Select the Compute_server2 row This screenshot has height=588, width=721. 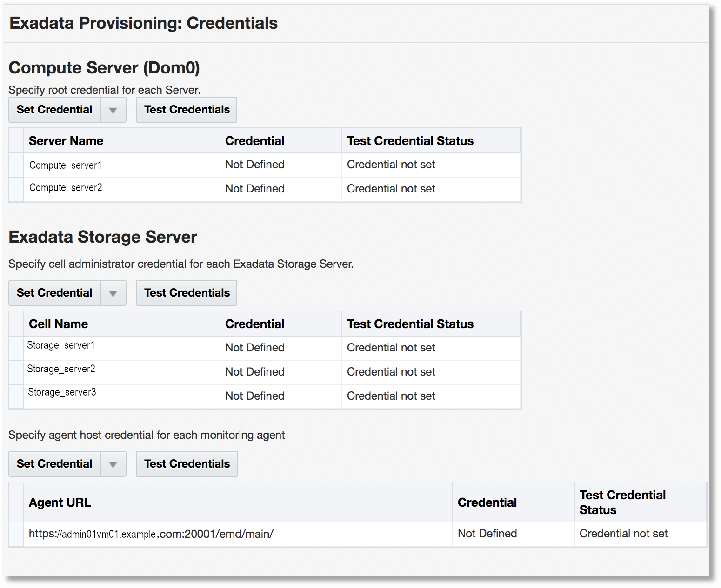(16, 189)
